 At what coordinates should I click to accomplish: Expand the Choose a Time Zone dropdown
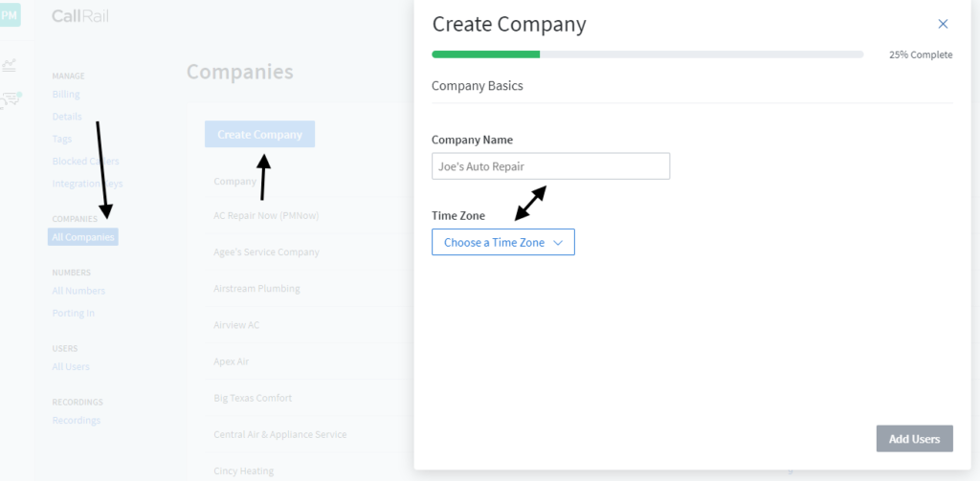point(502,243)
